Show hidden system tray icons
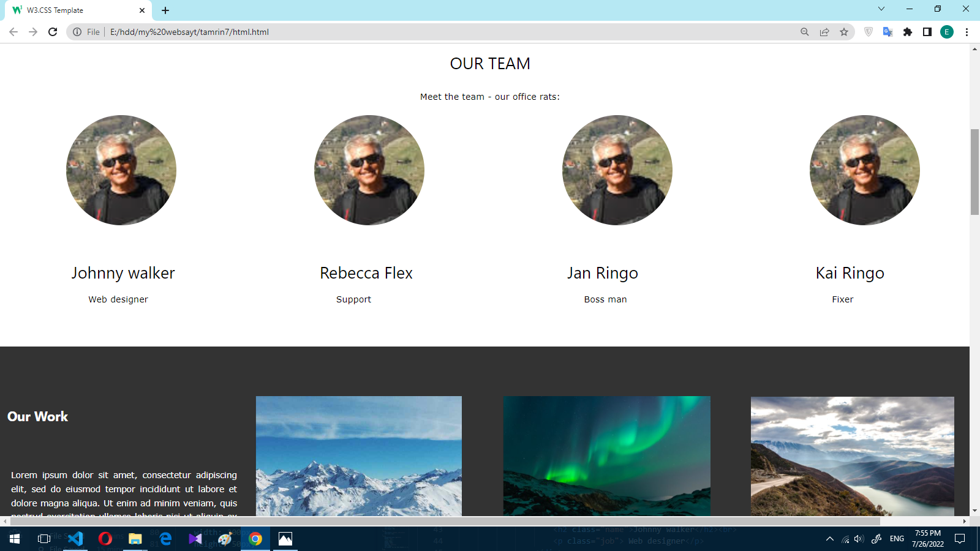 [x=830, y=539]
